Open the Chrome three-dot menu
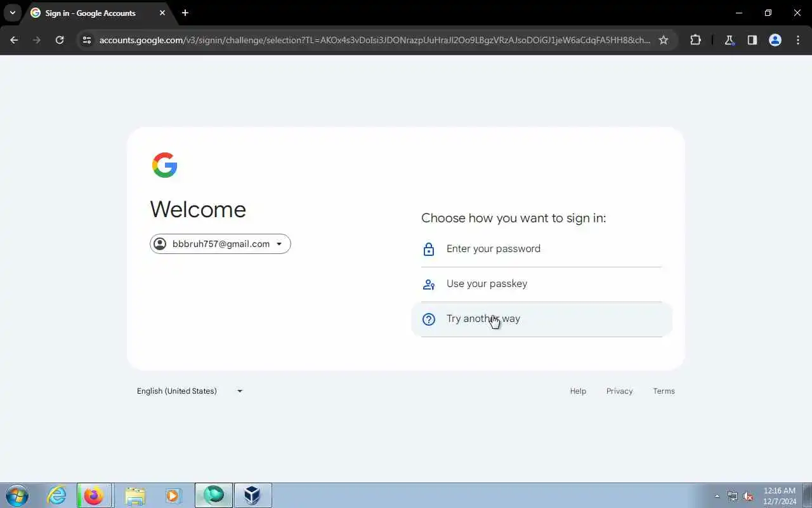This screenshot has width=812, height=508. 798,40
